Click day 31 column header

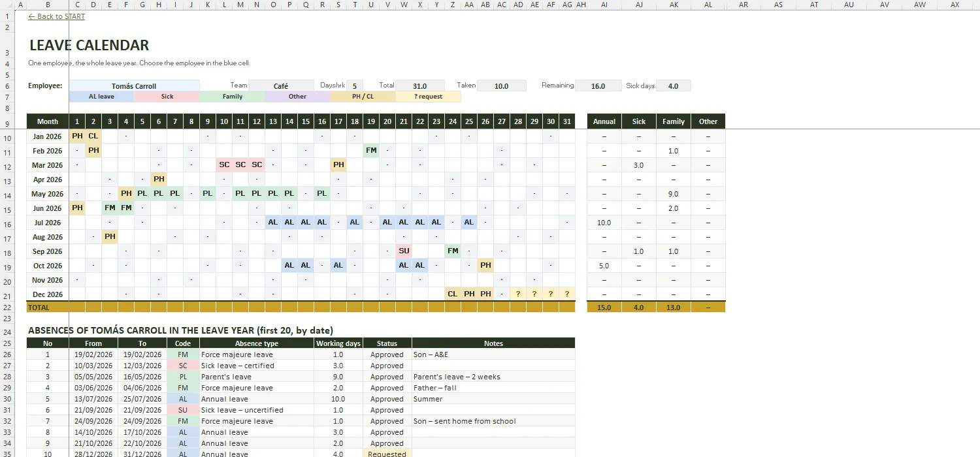click(x=567, y=121)
